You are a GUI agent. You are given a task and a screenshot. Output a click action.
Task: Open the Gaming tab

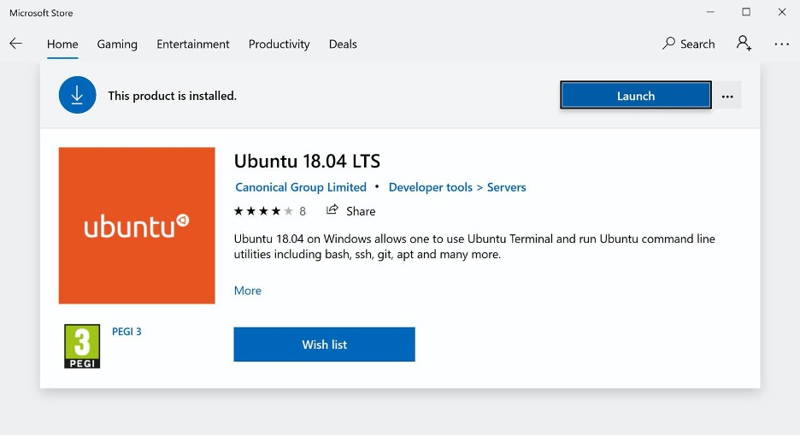(x=117, y=44)
